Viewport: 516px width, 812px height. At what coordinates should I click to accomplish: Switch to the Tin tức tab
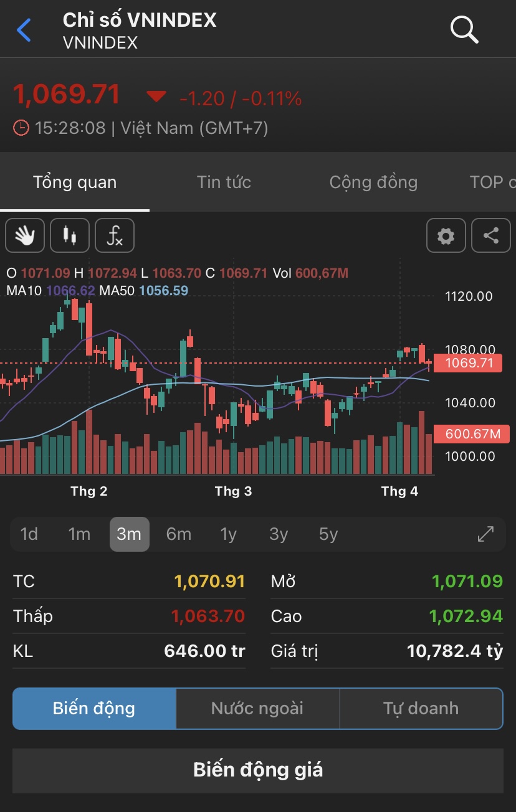click(x=224, y=182)
